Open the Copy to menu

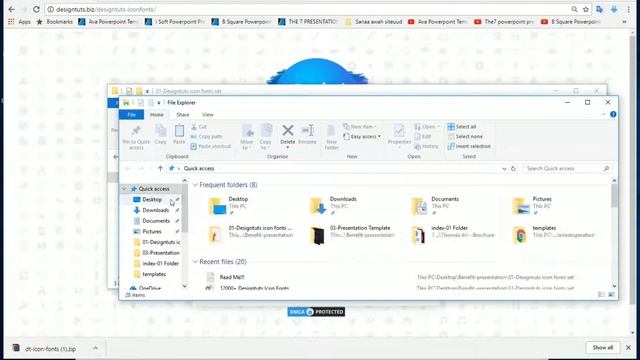pyautogui.click(x=266, y=137)
